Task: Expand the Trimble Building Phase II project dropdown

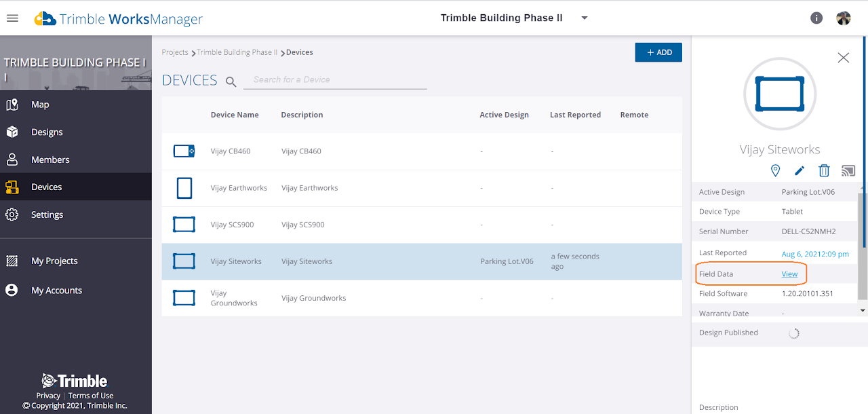Action: click(585, 18)
